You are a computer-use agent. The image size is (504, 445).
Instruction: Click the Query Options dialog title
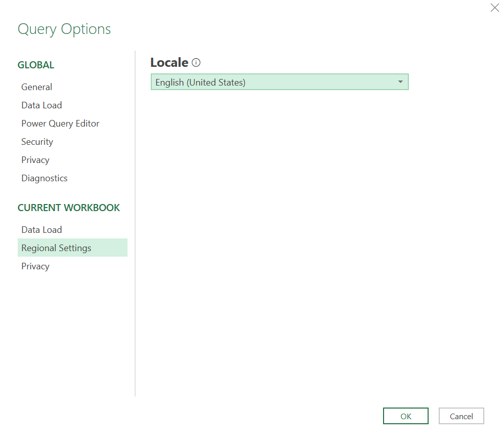[x=64, y=29]
